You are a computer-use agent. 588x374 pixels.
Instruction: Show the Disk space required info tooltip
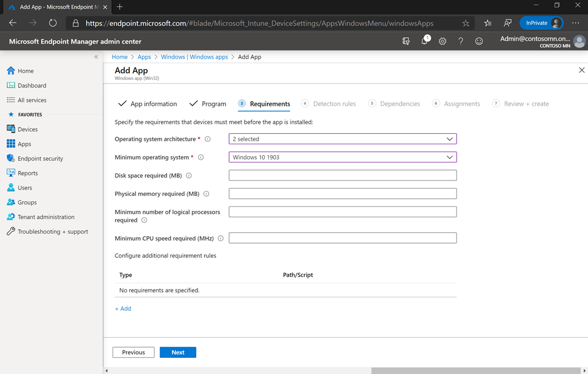coord(189,176)
